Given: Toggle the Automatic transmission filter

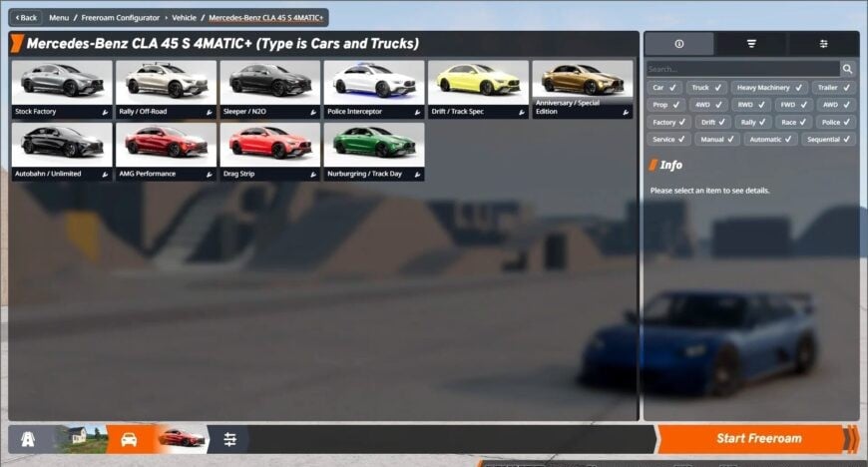Looking at the screenshot, I should tap(770, 140).
